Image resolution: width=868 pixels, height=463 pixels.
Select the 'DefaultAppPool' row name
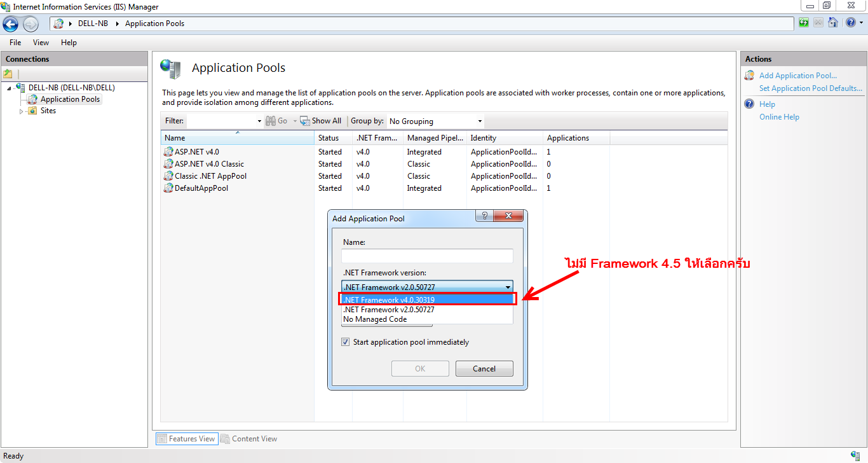[201, 188]
